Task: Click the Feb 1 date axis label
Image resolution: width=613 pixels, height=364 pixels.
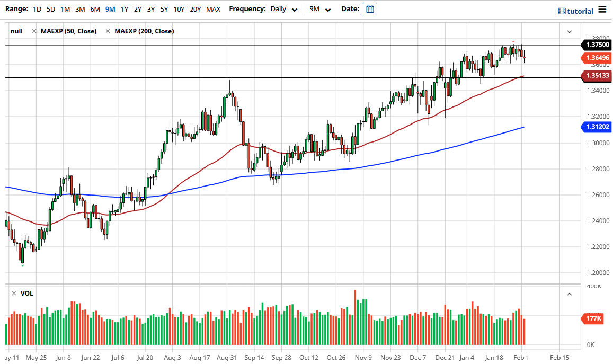Action: 521,357
